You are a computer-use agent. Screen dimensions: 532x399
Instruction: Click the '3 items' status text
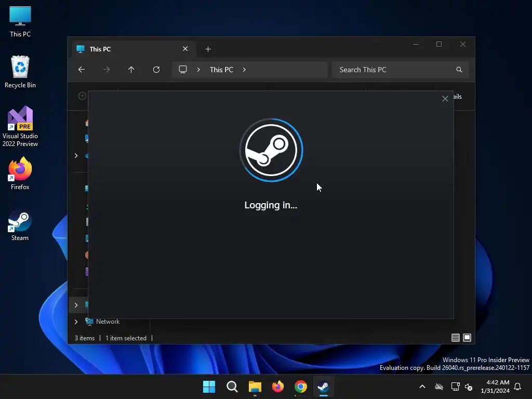pos(85,338)
